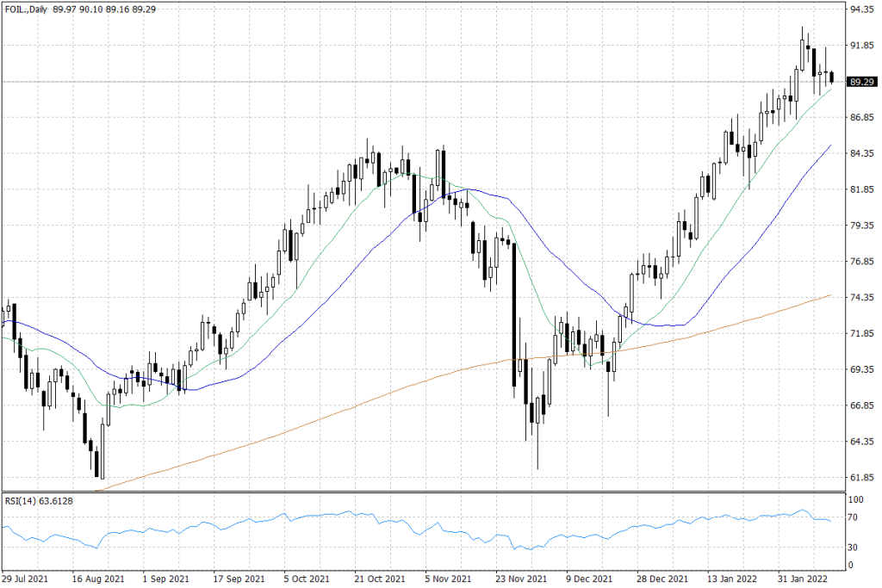Click the right end of the orange moving average
Image resolution: width=882 pixels, height=588 pixels.
pos(829,295)
